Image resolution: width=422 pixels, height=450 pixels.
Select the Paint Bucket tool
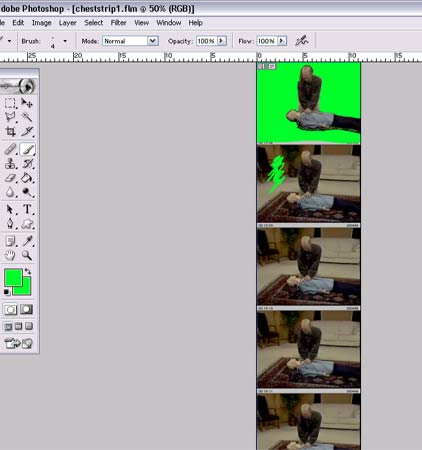click(x=27, y=178)
